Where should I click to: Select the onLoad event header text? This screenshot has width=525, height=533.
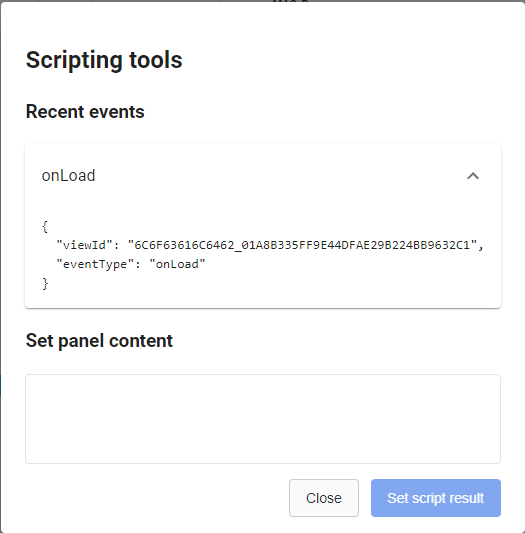point(68,176)
